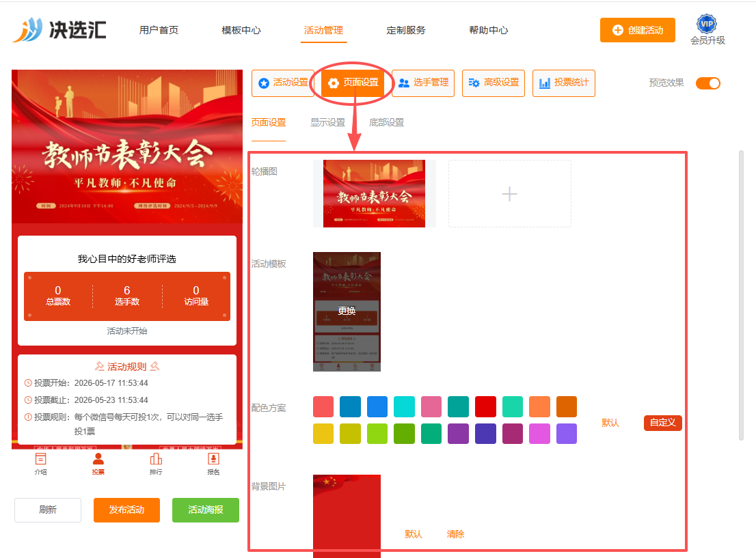This screenshot has width=756, height=558.
Task: Select the yellow swatch starting second row
Action: point(323,434)
